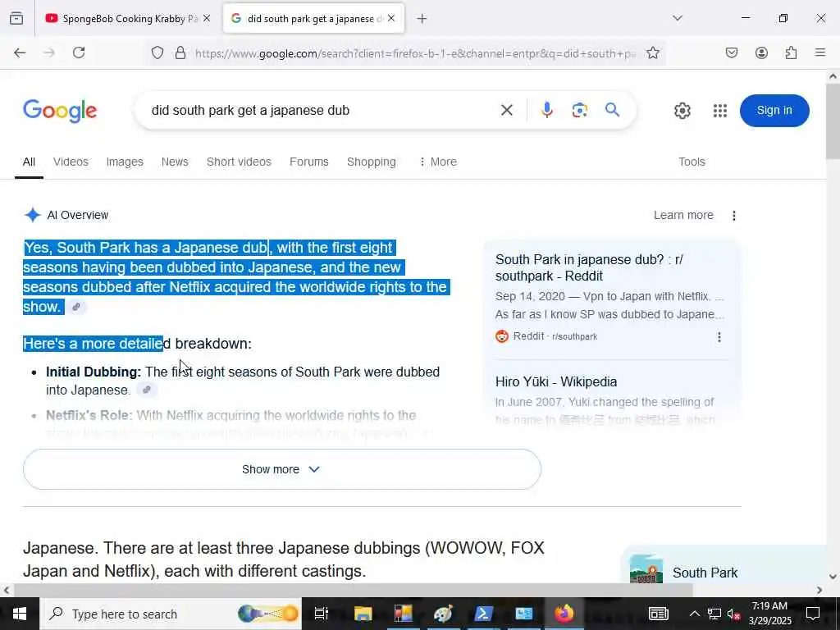Switch to Shopping results
The image size is (840, 630).
click(372, 162)
